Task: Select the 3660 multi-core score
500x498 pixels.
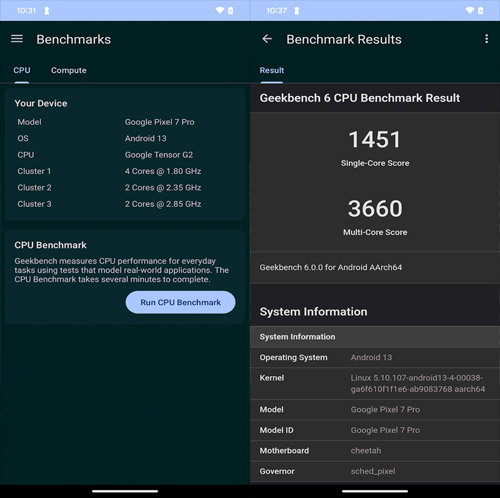Action: [375, 208]
